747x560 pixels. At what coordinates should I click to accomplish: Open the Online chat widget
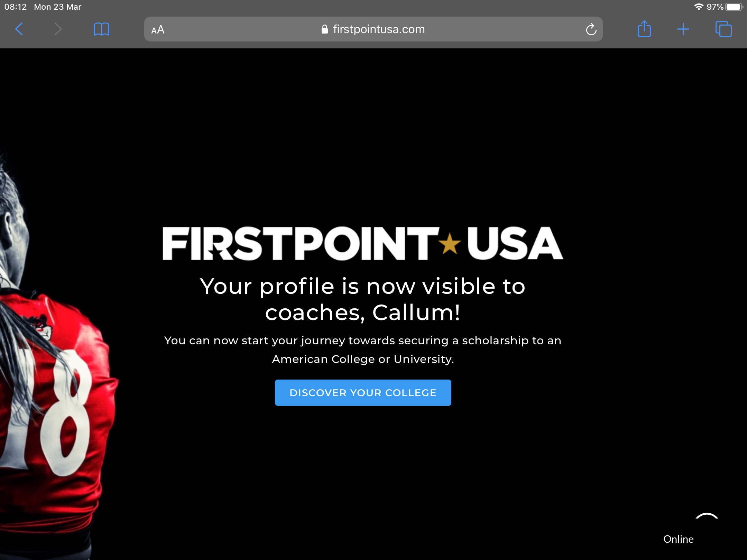tap(679, 539)
